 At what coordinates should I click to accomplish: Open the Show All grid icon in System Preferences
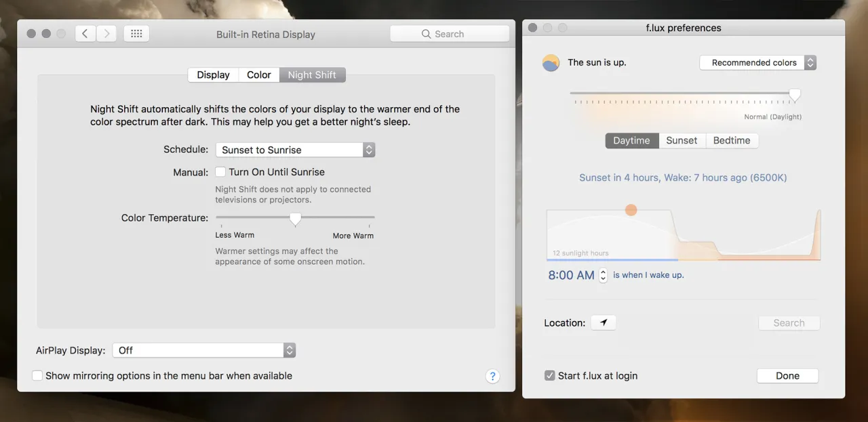point(136,33)
